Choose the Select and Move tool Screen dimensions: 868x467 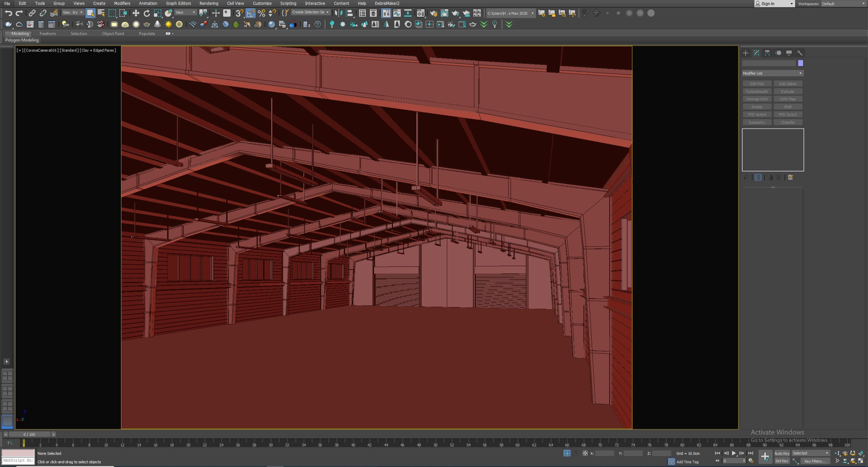[136, 13]
